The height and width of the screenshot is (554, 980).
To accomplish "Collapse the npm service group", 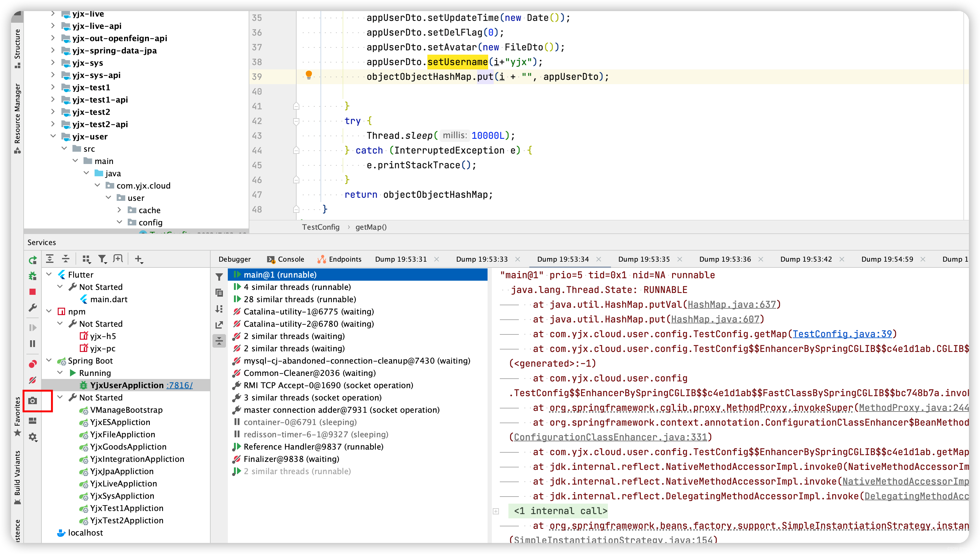I will pos(49,311).
